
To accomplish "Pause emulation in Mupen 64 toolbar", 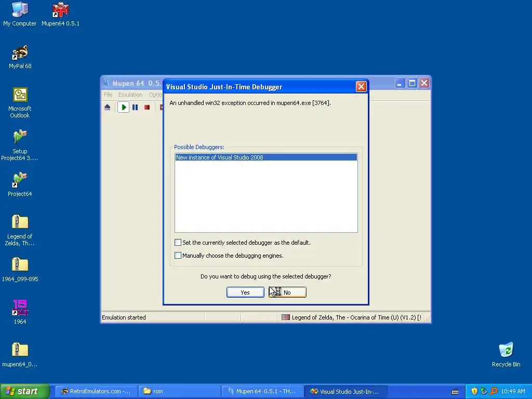I will point(135,107).
